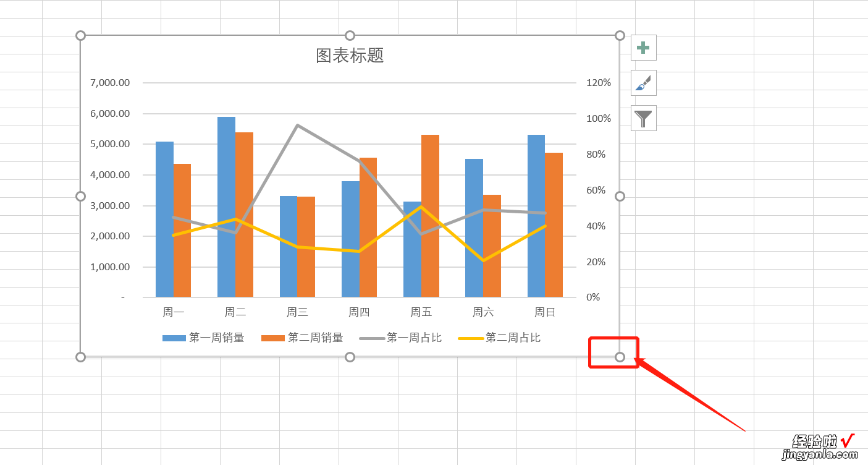868x465 pixels.
Task: Click the top-middle chart resize handle
Action: click(350, 36)
